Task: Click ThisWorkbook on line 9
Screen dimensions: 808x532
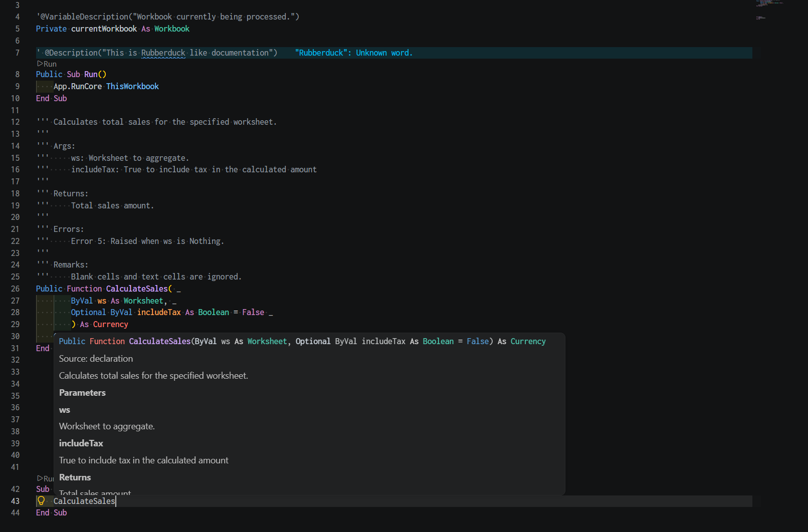Action: [132, 87]
